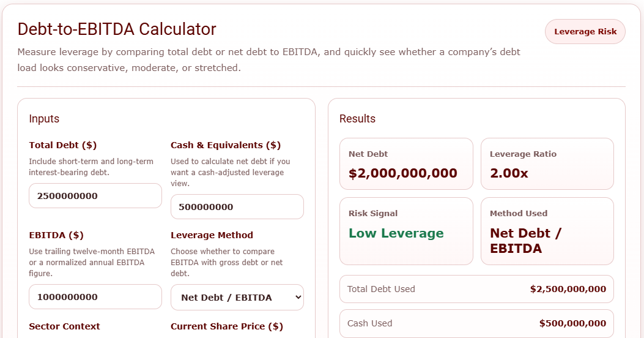This screenshot has width=644, height=338.
Task: Open the Leverage Method dropdown
Action: [x=237, y=298]
